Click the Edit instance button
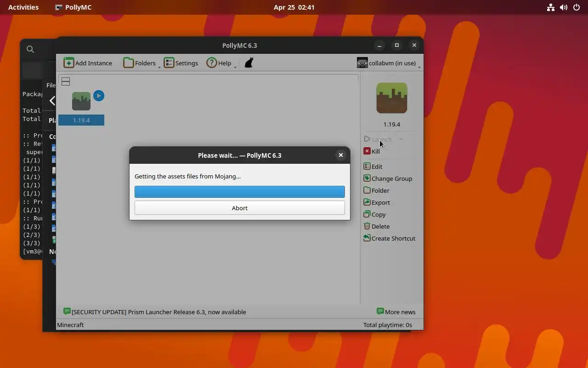The image size is (588, 368). [373, 167]
